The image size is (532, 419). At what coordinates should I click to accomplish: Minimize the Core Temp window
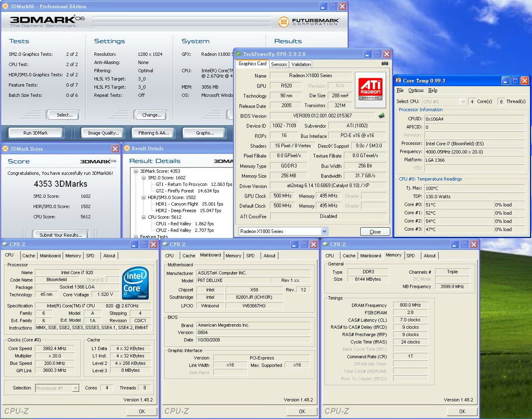click(x=506, y=81)
